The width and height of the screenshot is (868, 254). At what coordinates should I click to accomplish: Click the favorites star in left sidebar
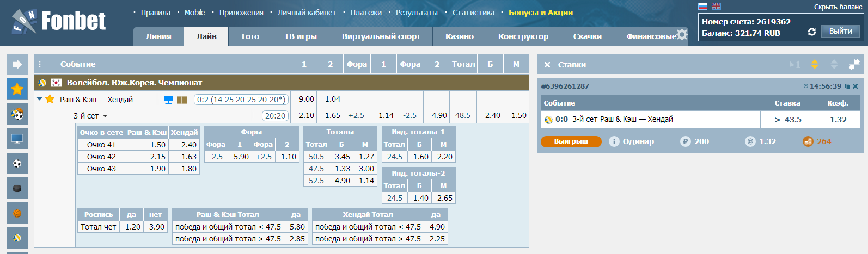click(17, 89)
